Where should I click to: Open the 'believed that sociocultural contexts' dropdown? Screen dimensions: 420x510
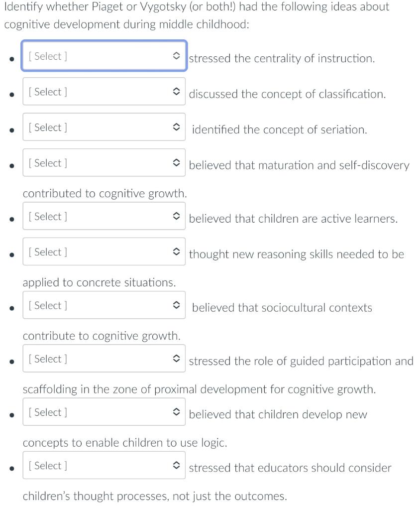pyautogui.click(x=104, y=305)
